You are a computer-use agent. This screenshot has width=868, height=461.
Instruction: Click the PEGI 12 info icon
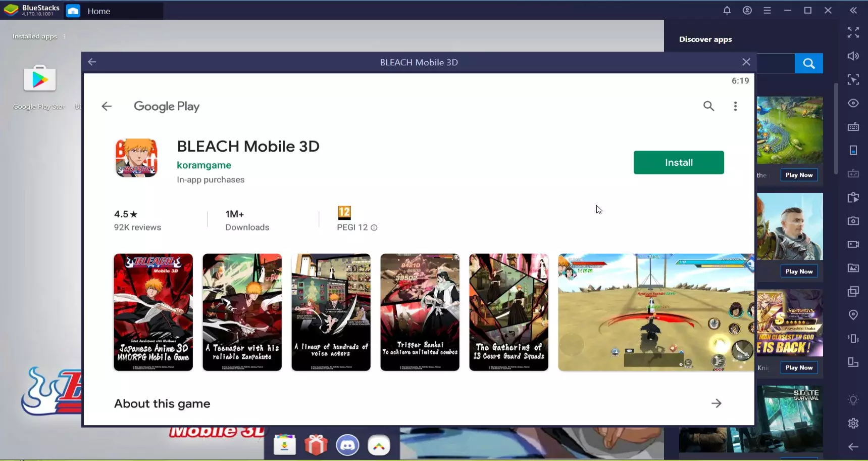click(x=374, y=228)
